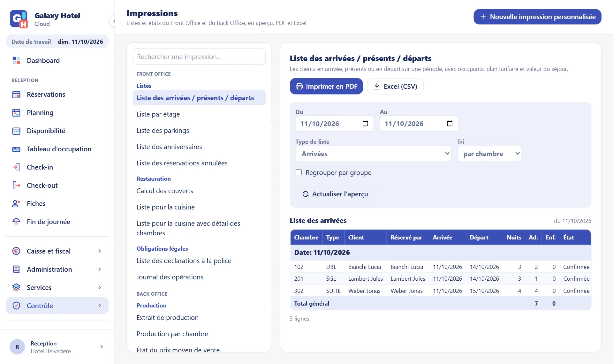Click Imprimer en PDF button

point(326,86)
